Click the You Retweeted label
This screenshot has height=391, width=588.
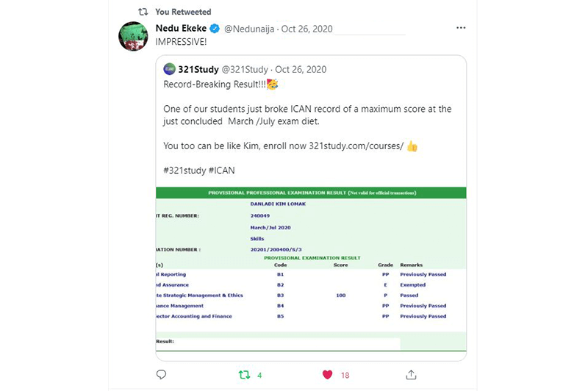tap(183, 12)
